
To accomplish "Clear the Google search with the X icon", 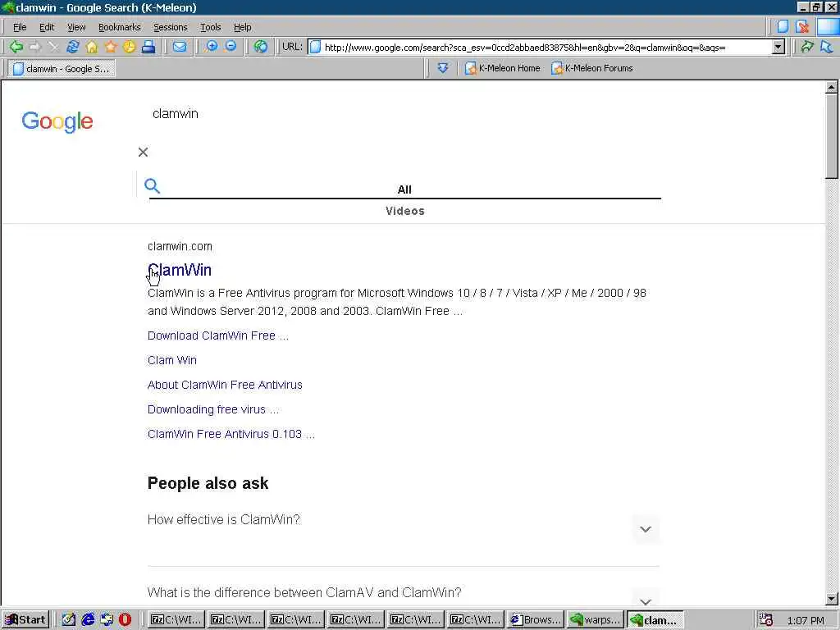I will point(143,152).
